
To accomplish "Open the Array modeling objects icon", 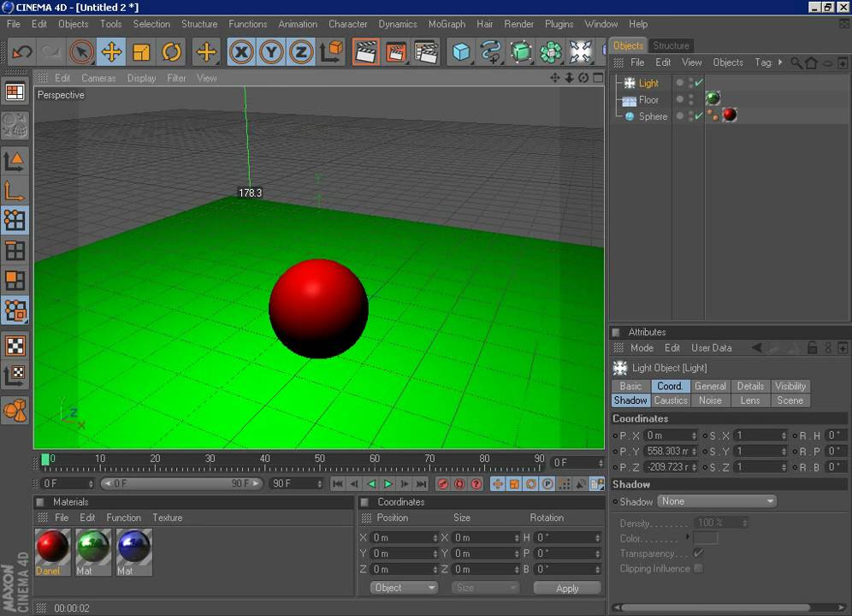I will tap(550, 52).
